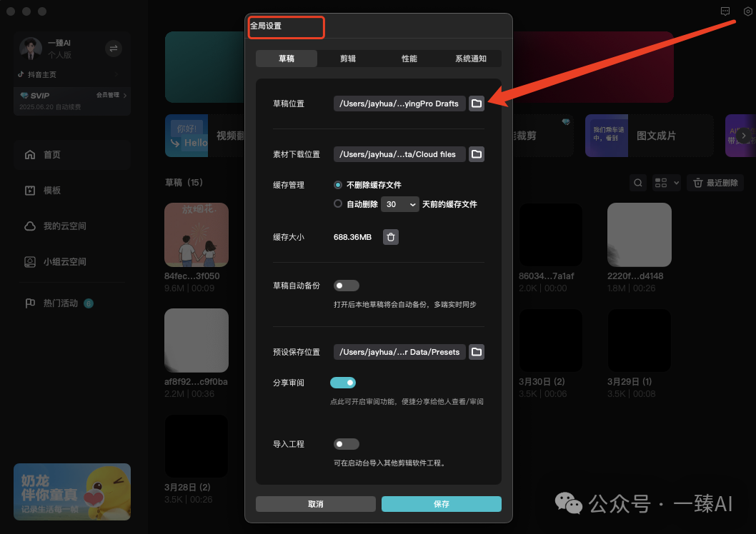
Task: Open the fireworks couple draft thumbnail
Action: (196, 234)
